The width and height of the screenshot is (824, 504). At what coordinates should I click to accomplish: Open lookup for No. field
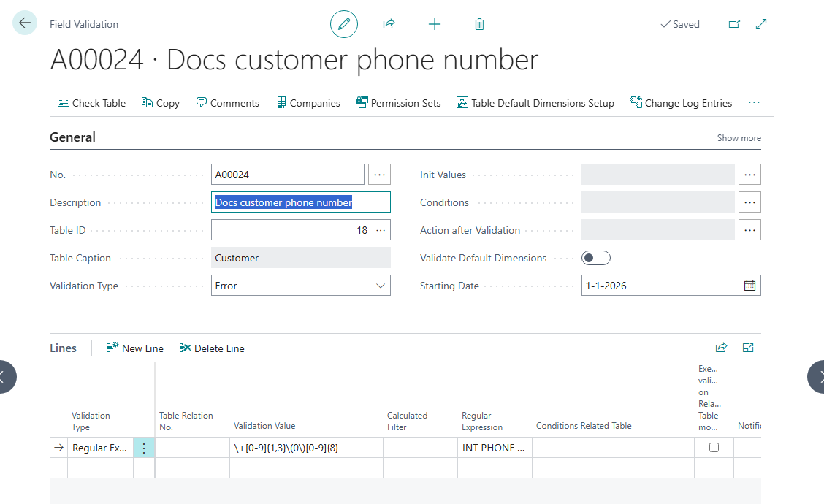coord(379,175)
